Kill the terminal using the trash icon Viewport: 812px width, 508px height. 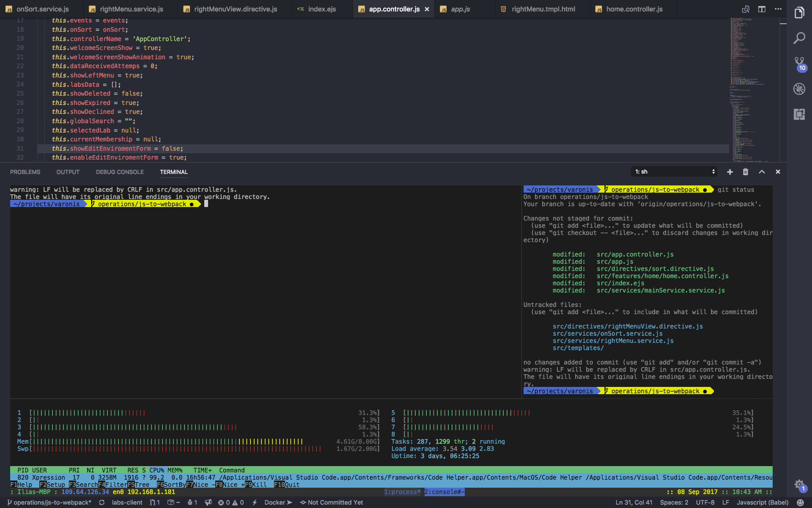(745, 172)
